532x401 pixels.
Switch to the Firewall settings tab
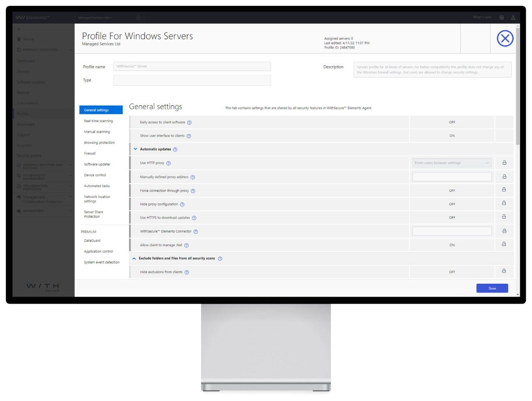tap(89, 153)
